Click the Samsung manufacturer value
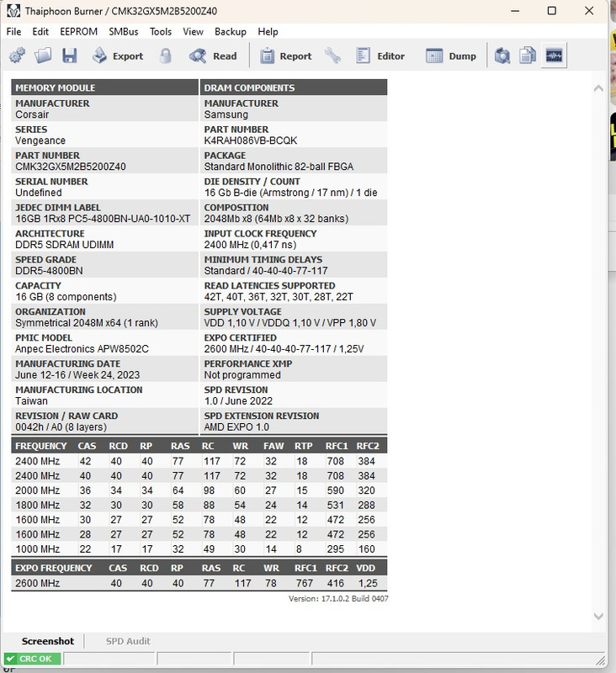 [226, 114]
